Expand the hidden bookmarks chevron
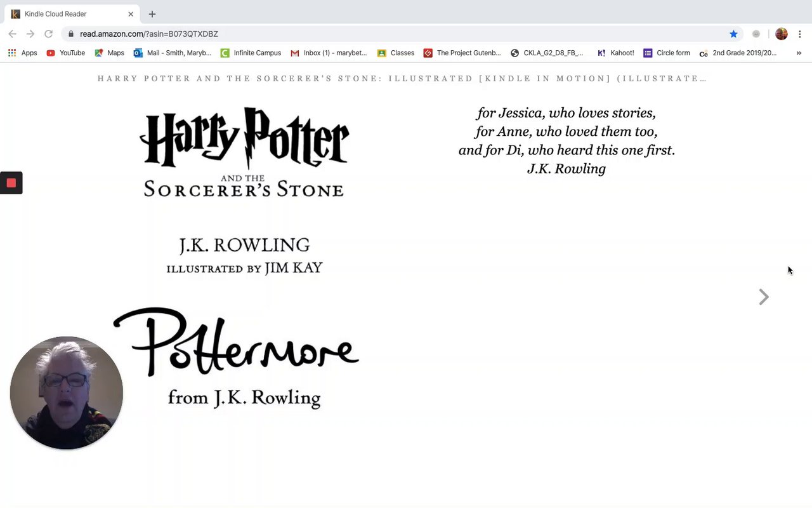Screen dimensions: 812x508 pos(799,53)
